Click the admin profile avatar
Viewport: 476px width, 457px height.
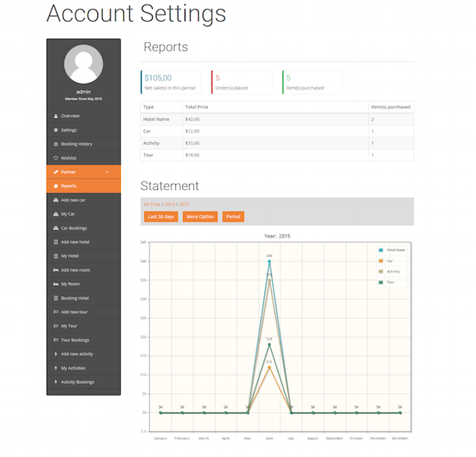coord(83,65)
